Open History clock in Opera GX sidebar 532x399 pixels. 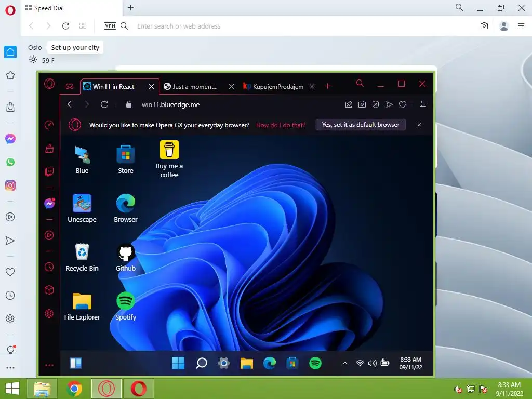[x=49, y=267]
